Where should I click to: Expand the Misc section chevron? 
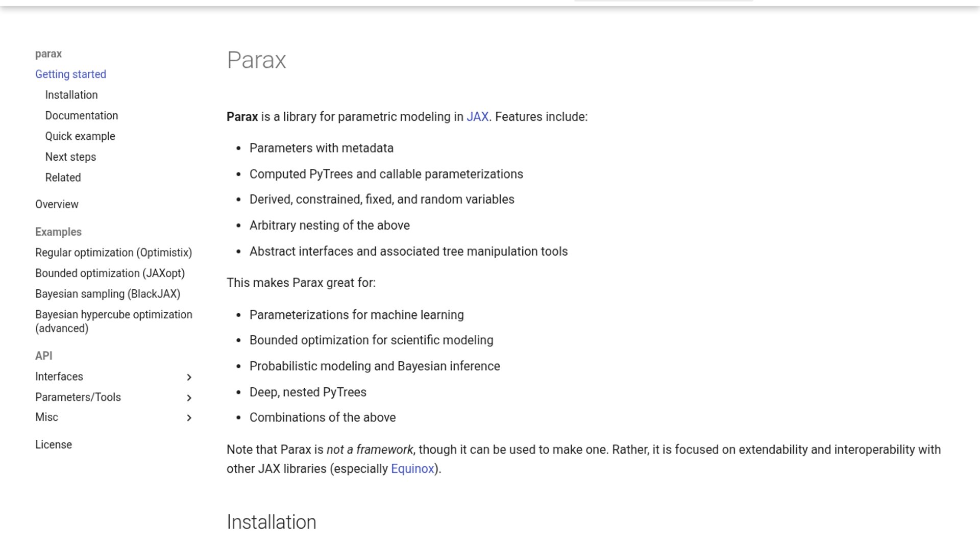pos(189,418)
